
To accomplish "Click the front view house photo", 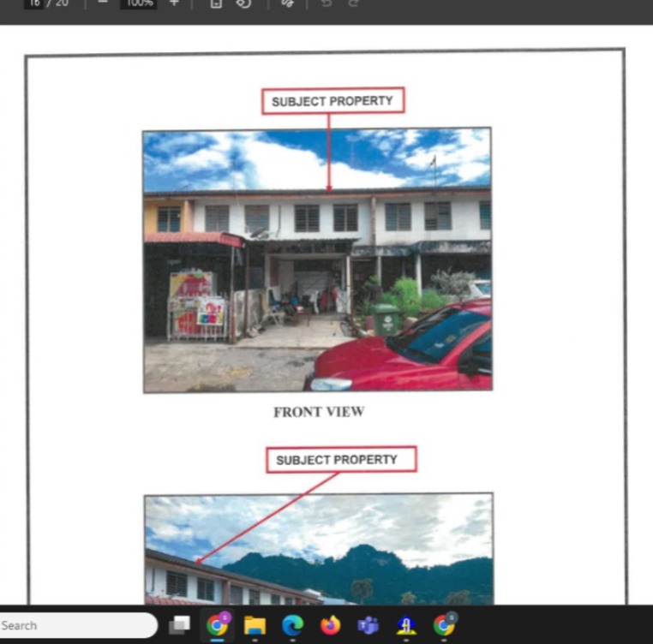I will (x=317, y=259).
